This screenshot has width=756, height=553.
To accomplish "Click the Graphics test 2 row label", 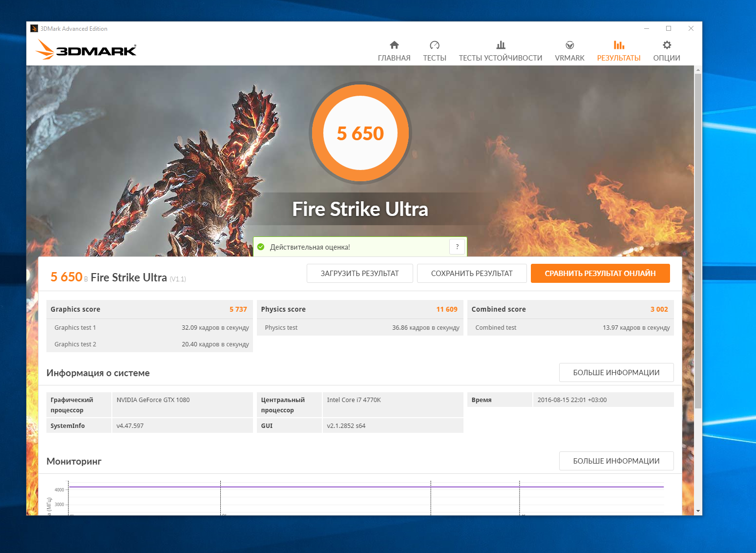I will tap(75, 344).
